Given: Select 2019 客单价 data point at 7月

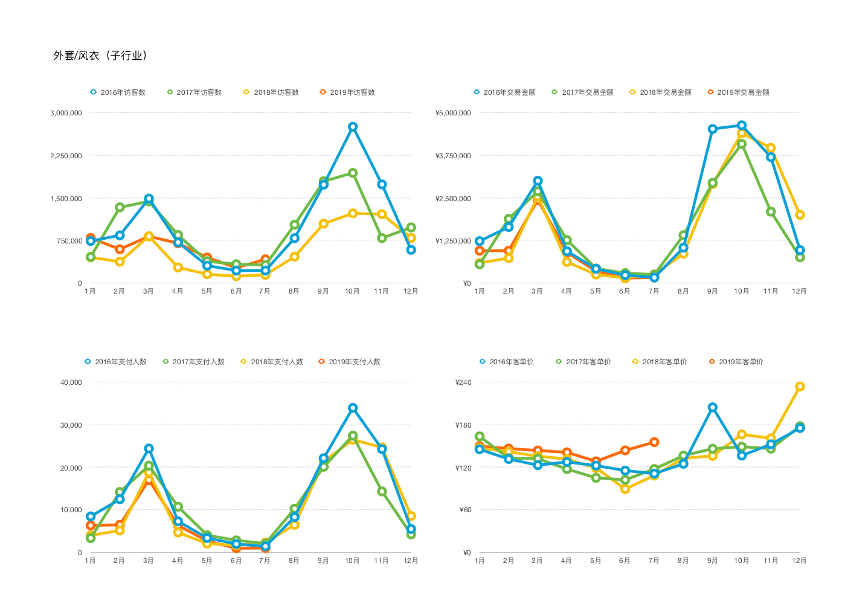Looking at the screenshot, I should [654, 442].
